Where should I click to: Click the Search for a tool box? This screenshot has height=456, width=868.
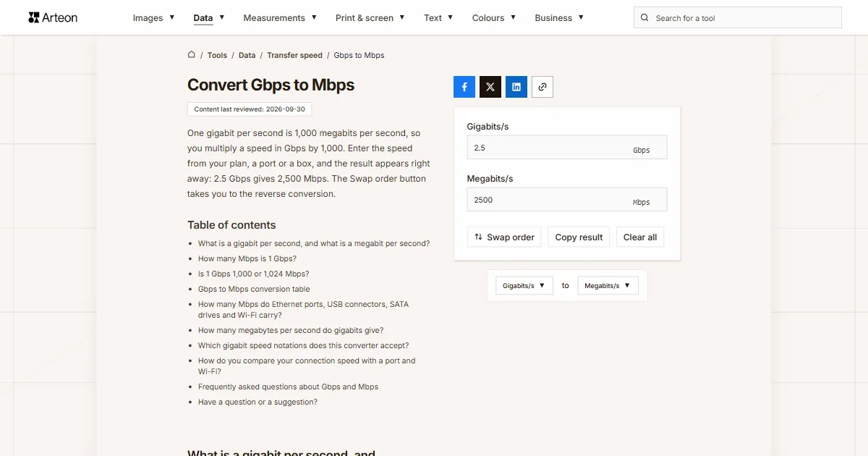738,18
